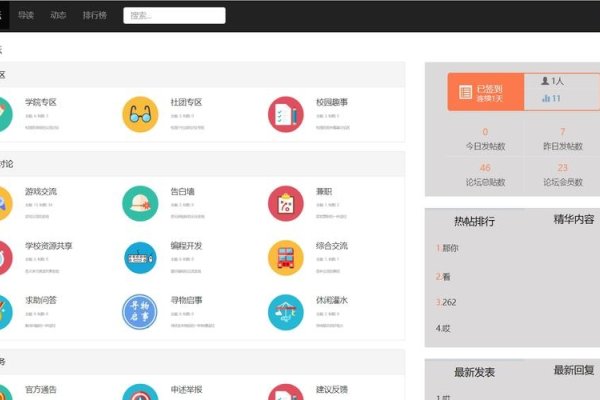600x400 pixels.
Task: Open the 导读 nav item
Action: coord(26,15)
